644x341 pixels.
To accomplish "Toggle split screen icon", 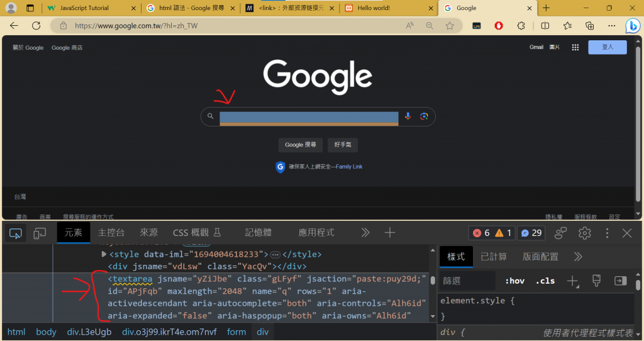I will (545, 25).
